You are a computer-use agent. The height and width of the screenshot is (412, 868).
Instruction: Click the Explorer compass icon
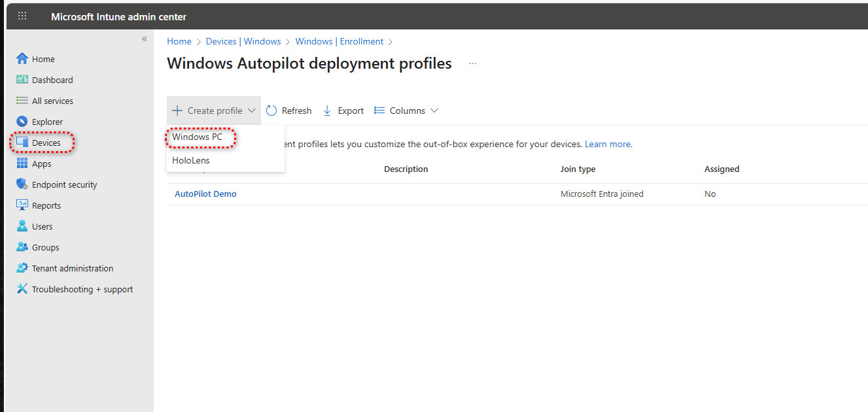pyautogui.click(x=22, y=122)
